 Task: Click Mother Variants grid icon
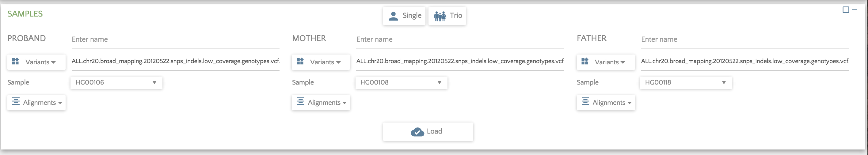(300, 61)
